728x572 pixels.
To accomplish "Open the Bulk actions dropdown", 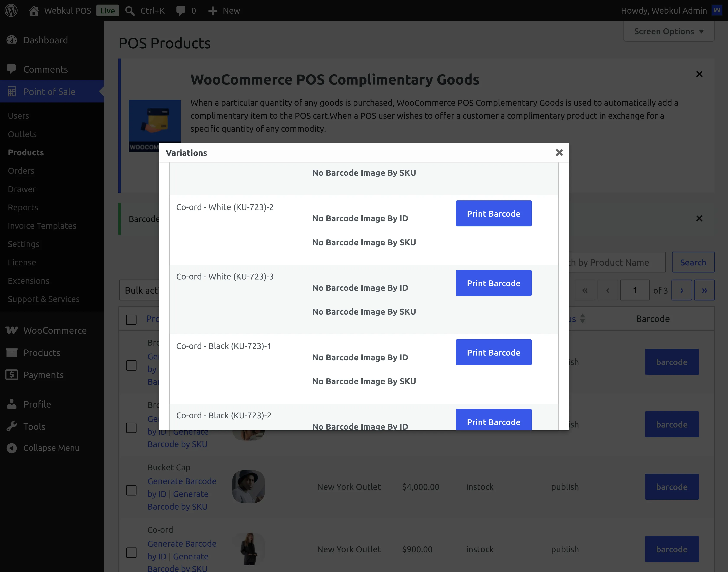I will point(139,290).
